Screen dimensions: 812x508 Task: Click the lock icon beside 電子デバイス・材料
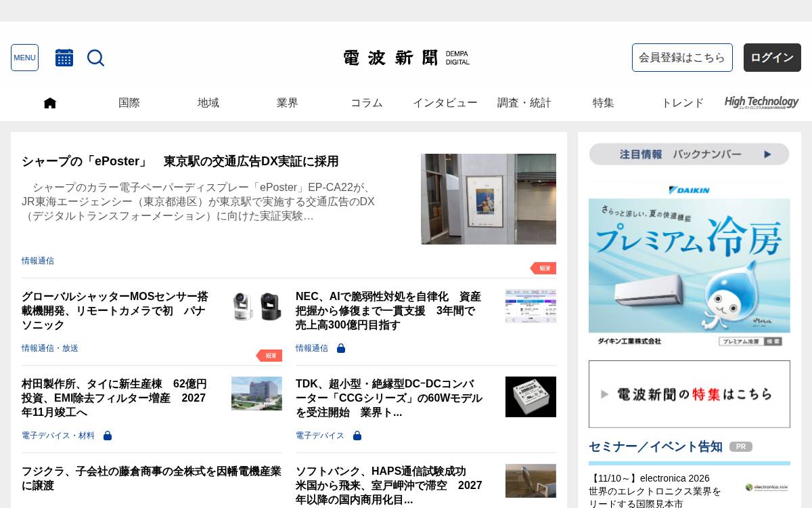point(108,436)
